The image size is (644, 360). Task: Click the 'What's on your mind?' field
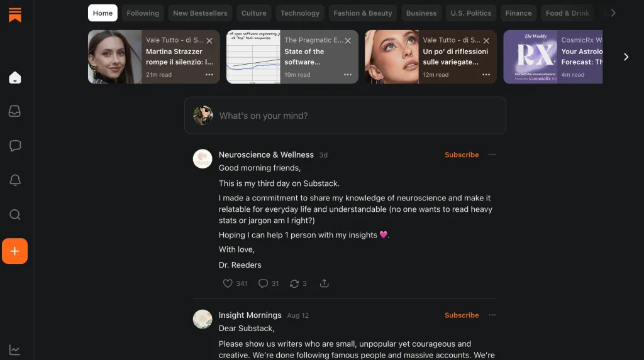click(x=345, y=116)
